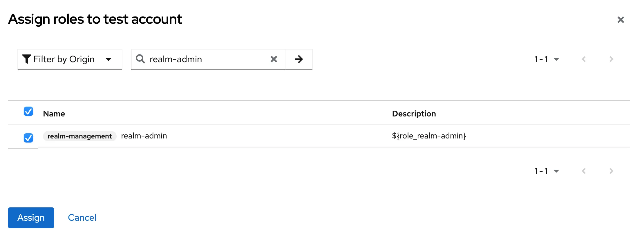Screen dimensions: 644x241
Task: Toggle the select-all header checkbox
Action: coord(28,111)
